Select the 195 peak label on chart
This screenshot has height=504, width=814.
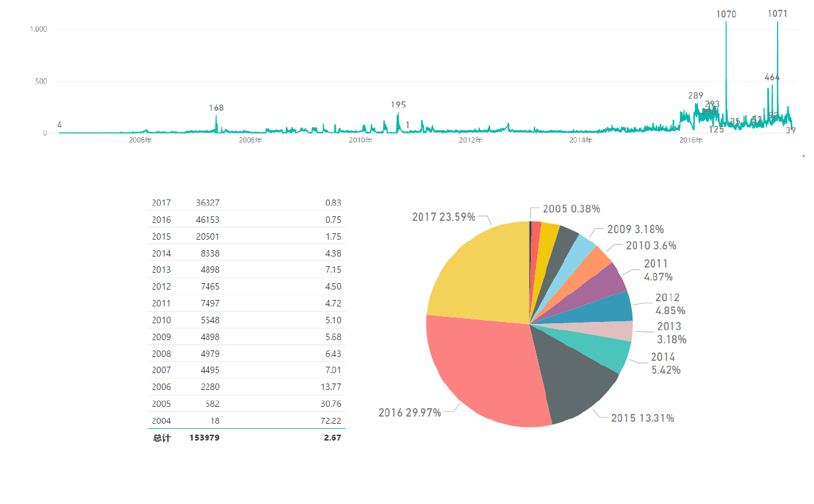pos(398,104)
